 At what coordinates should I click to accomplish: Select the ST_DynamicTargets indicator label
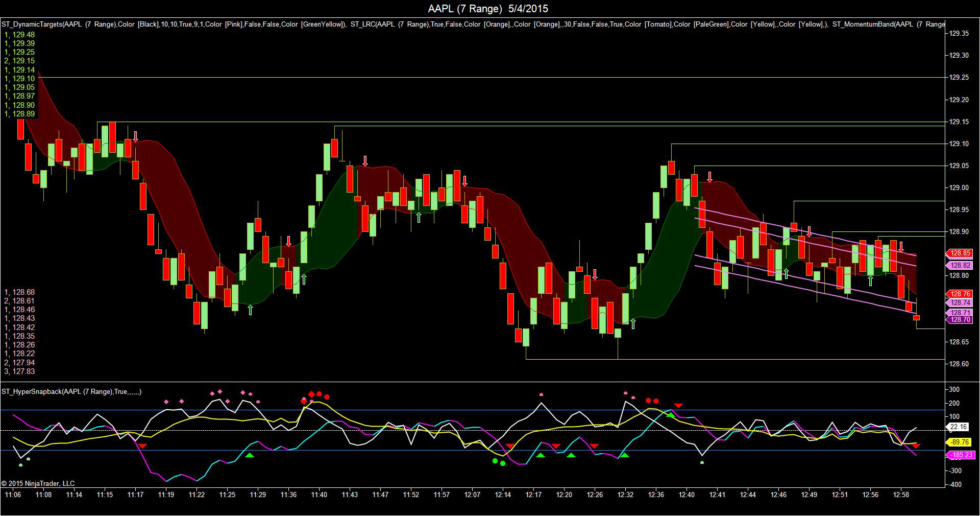[x=174, y=24]
